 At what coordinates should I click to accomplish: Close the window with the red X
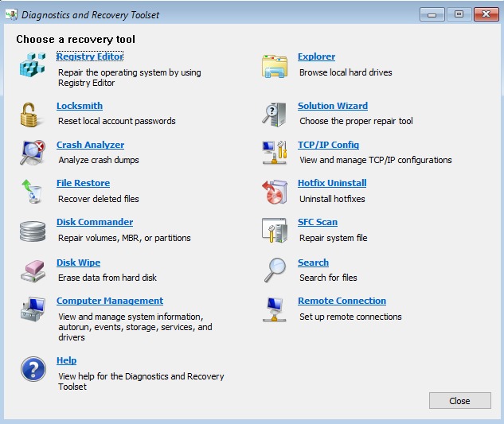[x=486, y=14]
